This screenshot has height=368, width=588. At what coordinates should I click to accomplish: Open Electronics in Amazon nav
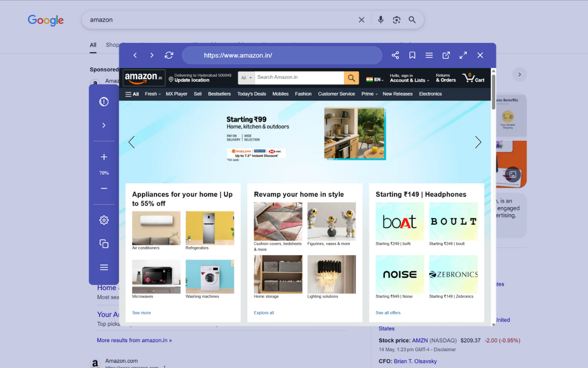click(430, 94)
